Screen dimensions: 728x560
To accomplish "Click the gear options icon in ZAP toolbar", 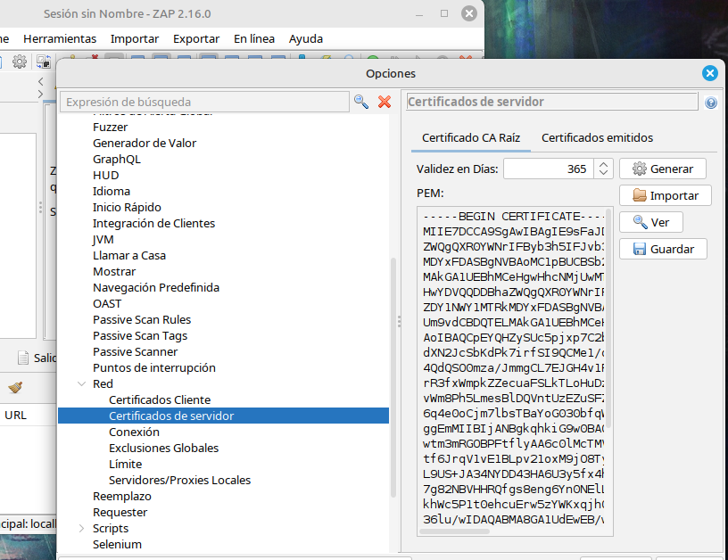I will pos(20,62).
